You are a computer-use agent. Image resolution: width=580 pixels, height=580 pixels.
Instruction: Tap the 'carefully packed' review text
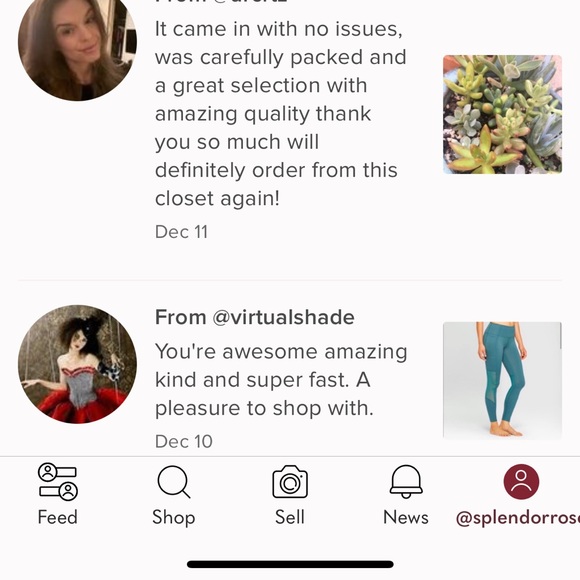281,113
